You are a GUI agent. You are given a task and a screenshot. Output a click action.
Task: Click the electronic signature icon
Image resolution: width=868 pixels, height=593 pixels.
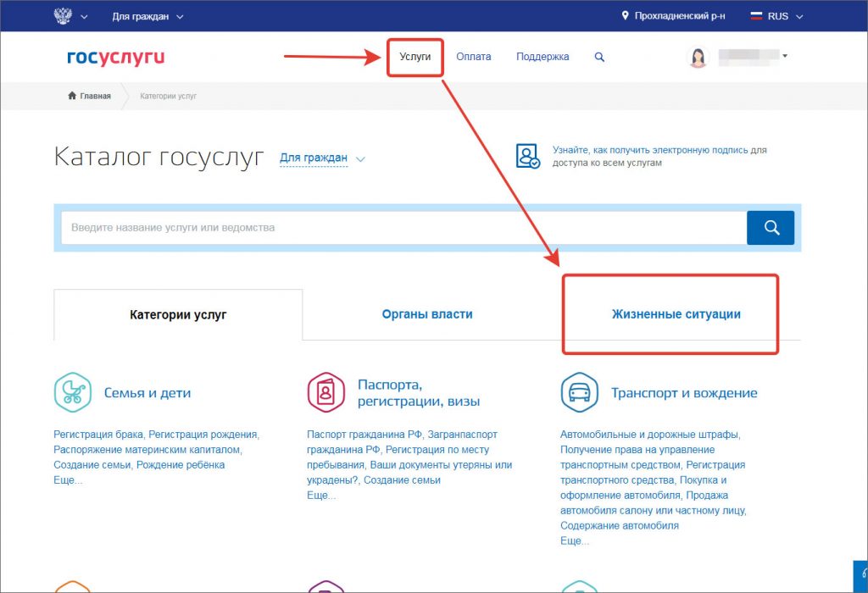click(527, 156)
